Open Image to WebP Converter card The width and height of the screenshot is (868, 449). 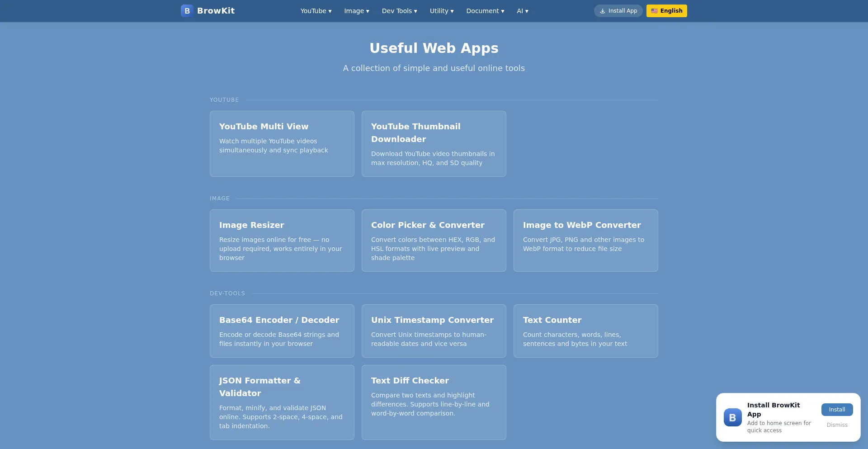586,241
